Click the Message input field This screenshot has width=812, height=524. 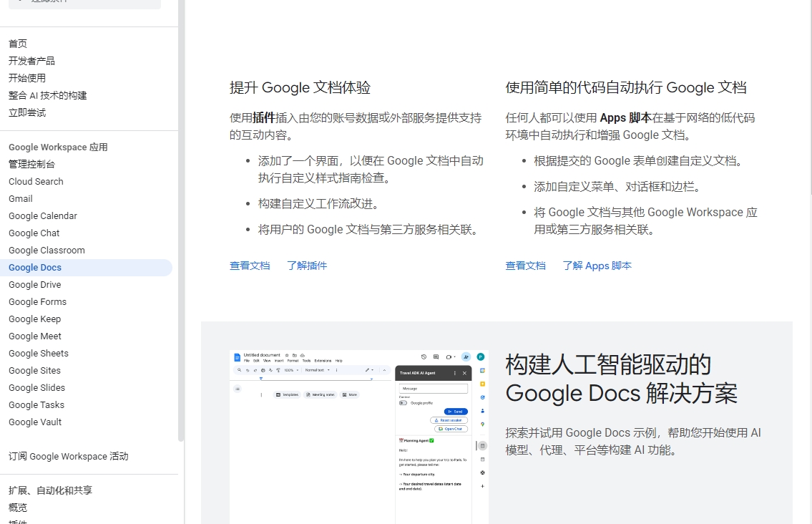click(434, 388)
